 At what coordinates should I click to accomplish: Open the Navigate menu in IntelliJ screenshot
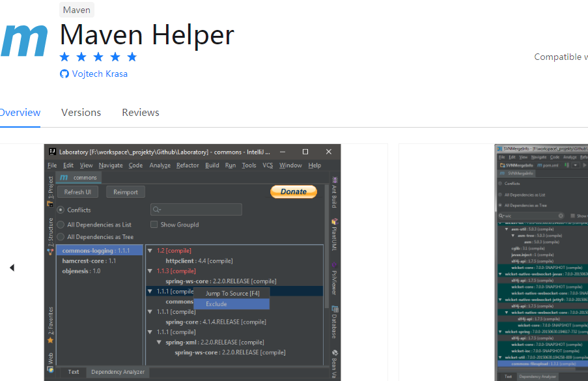coord(111,165)
